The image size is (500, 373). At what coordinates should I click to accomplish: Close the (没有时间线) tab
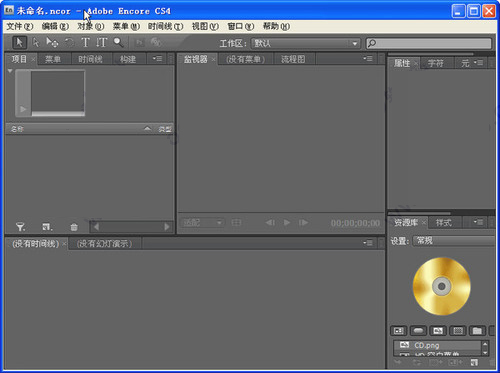point(64,244)
